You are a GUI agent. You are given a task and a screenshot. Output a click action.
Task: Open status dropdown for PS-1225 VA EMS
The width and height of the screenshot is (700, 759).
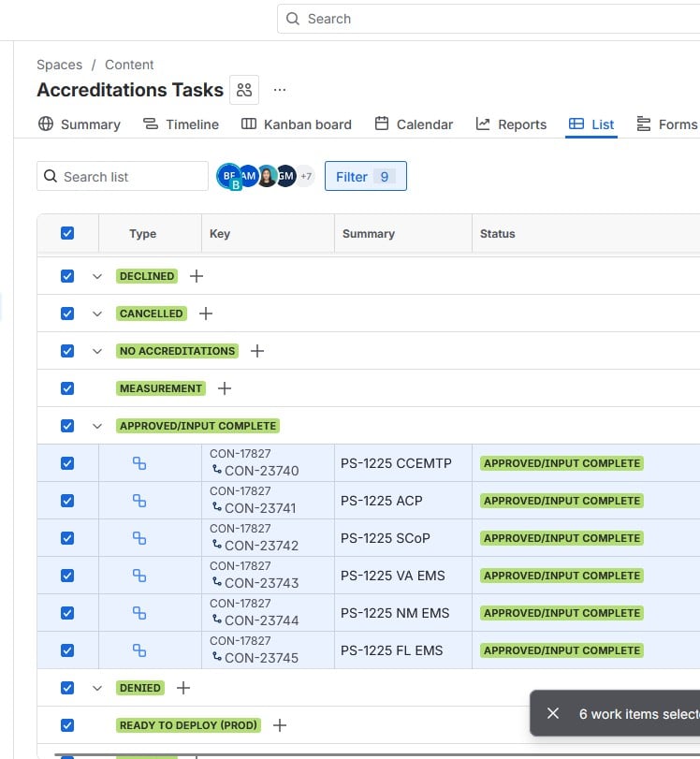tap(561, 576)
